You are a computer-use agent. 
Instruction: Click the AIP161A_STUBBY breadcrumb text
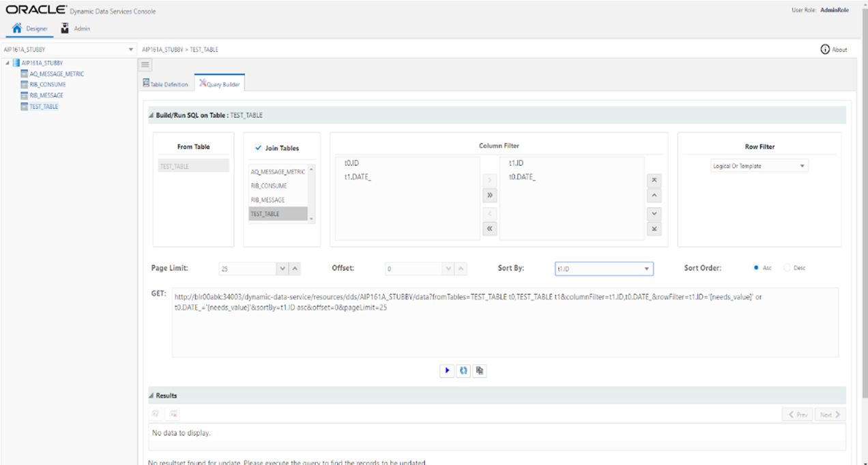pos(164,50)
